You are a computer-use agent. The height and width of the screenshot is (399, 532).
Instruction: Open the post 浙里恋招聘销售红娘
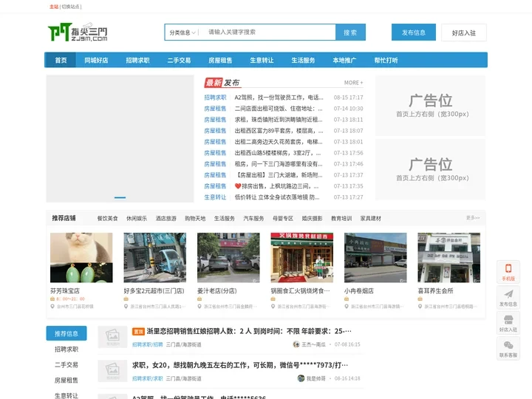point(249,331)
